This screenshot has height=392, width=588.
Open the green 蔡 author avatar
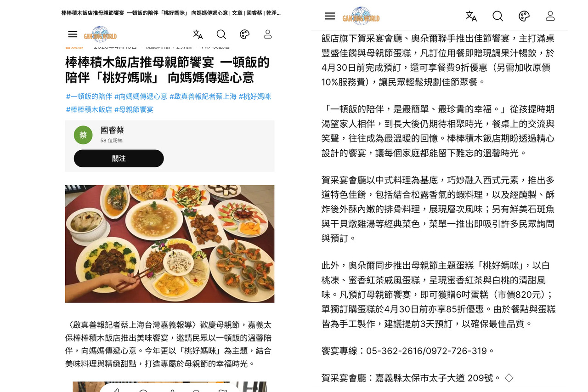pyautogui.click(x=83, y=135)
